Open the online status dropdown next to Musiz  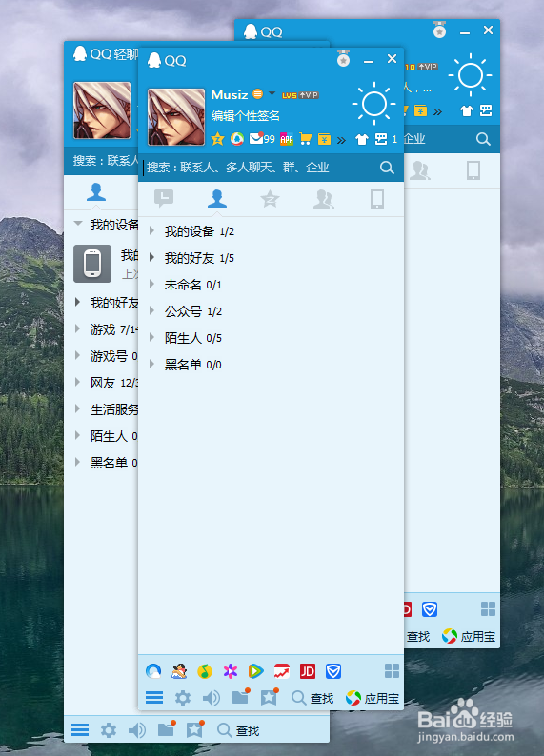272,93
